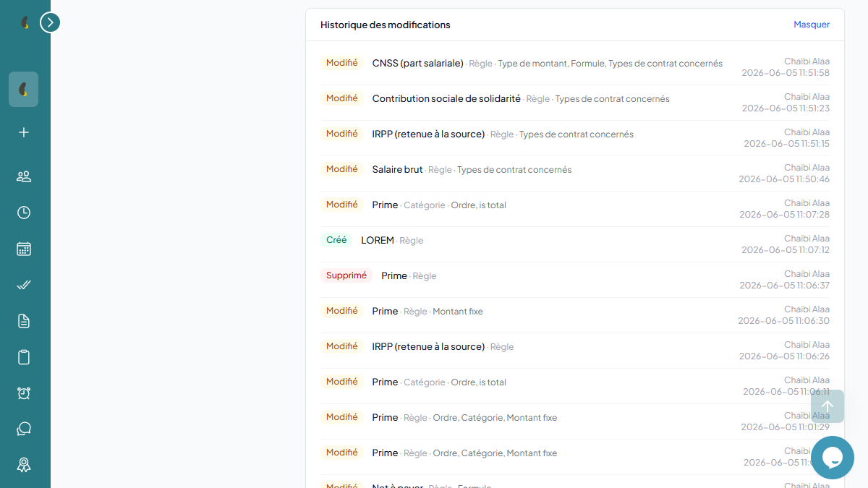Open the highlighted workspace logo button
868x488 pixels.
click(24, 90)
